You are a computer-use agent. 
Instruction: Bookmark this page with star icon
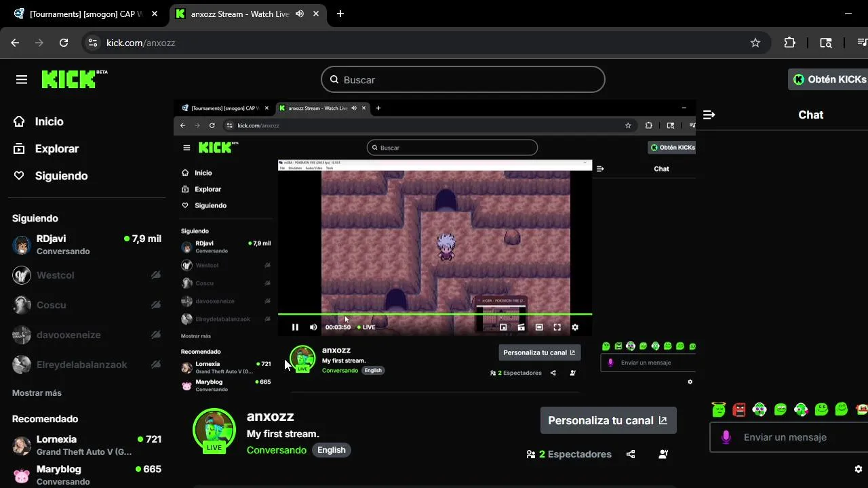(755, 43)
